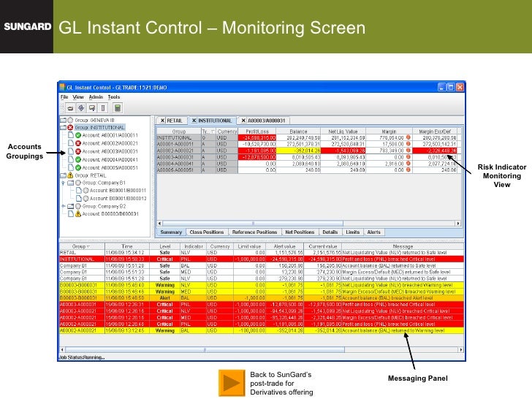Click messaging panel horizontal scrollbar thumb
The height and width of the screenshot is (399, 532).
click(x=205, y=349)
